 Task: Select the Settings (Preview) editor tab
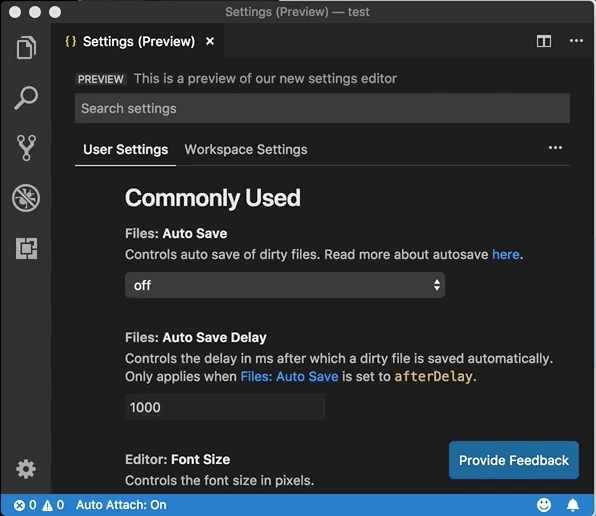tap(138, 41)
